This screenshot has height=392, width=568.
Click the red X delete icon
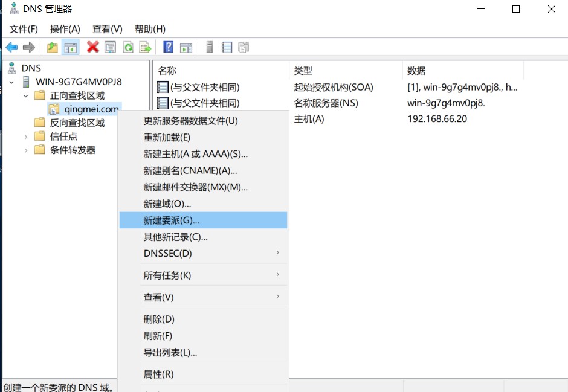(x=92, y=47)
